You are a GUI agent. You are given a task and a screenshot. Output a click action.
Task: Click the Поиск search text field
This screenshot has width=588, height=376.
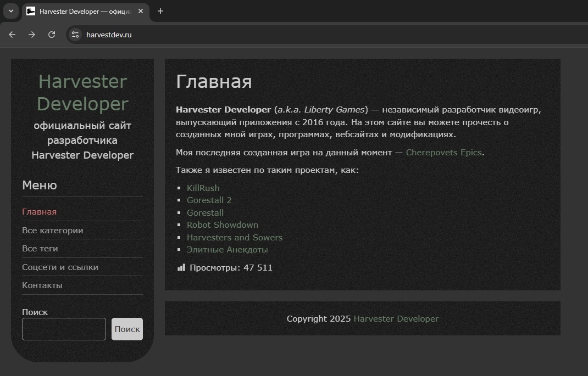click(64, 329)
